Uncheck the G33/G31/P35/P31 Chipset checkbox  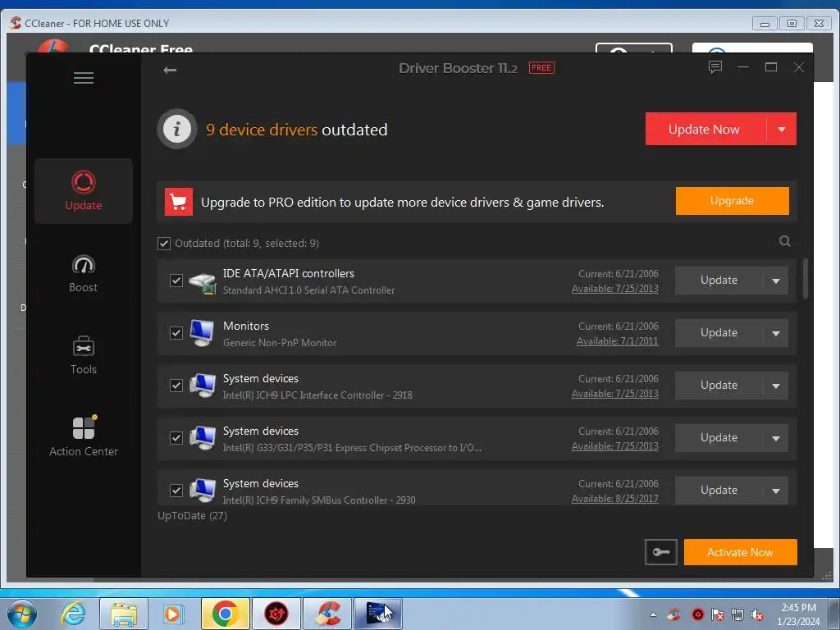point(176,438)
